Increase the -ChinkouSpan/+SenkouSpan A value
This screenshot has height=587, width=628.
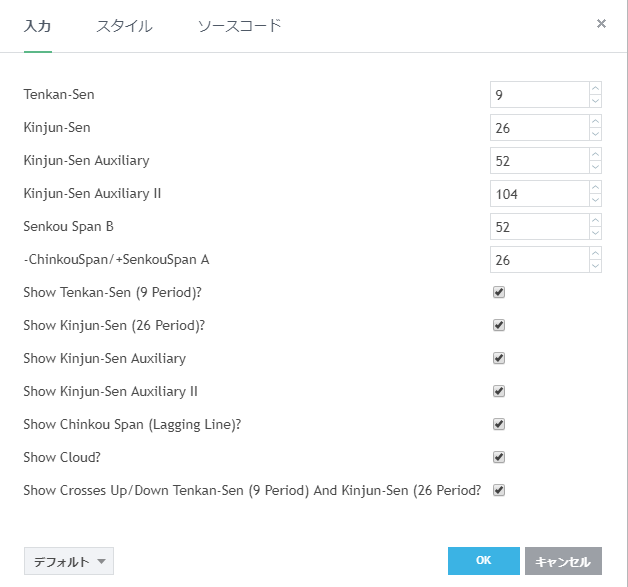tap(595, 254)
